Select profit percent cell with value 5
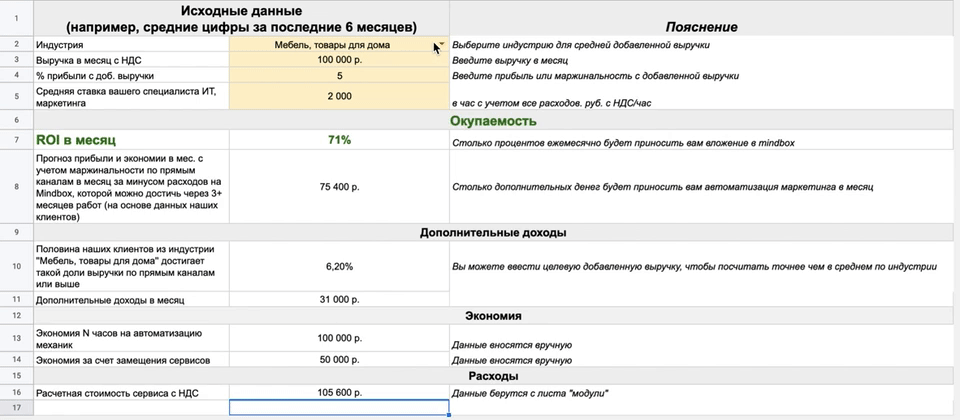 pos(339,76)
